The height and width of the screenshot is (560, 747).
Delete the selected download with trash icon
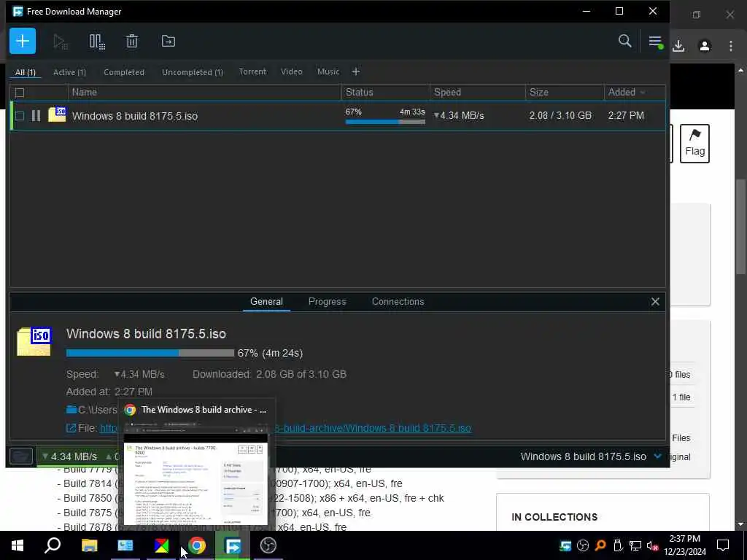point(132,42)
